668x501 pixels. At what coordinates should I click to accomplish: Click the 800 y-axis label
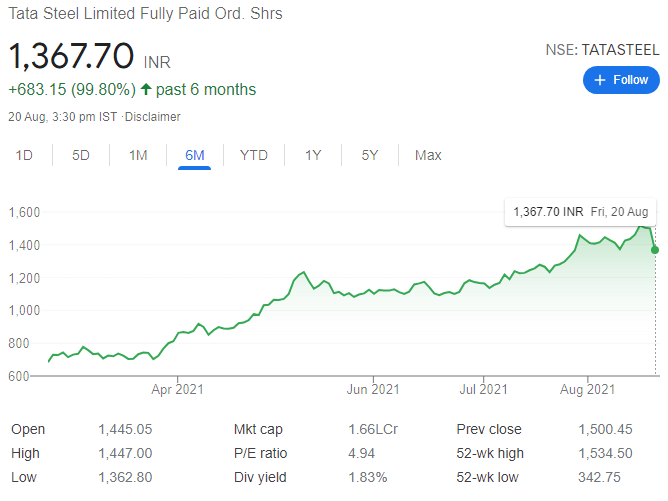coord(19,343)
